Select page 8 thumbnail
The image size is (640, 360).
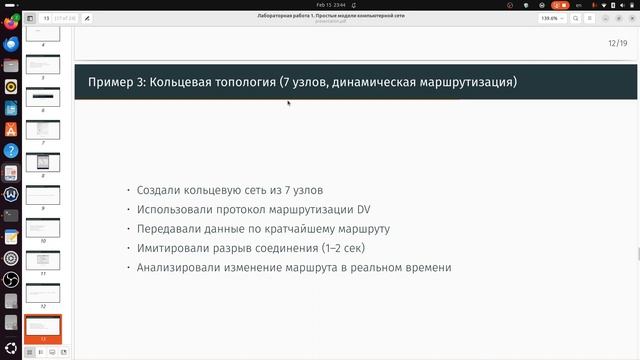tap(43, 162)
